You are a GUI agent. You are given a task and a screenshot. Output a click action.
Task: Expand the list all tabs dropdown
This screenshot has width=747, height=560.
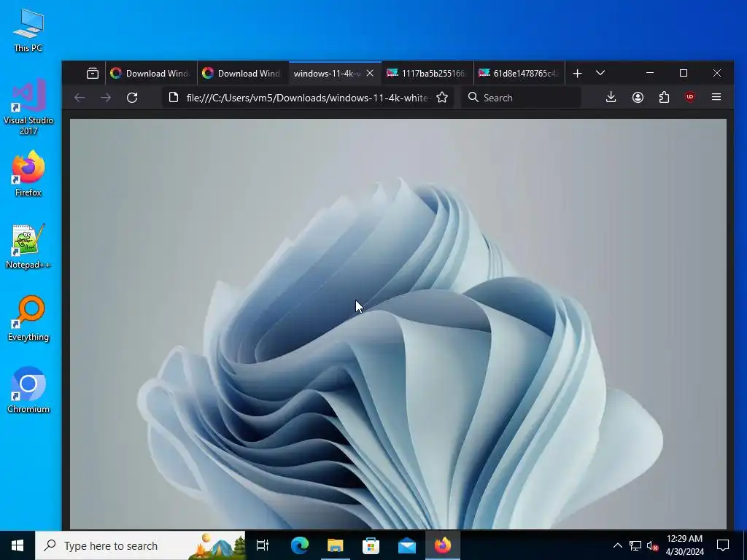click(600, 74)
